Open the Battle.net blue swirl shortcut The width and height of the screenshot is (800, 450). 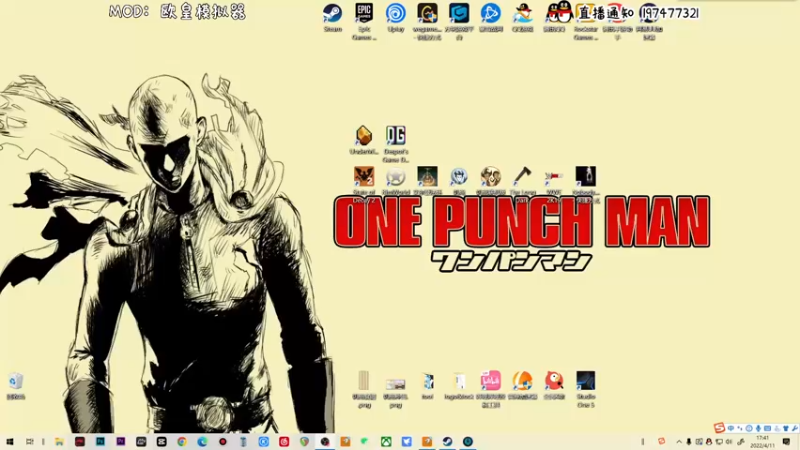pos(490,17)
